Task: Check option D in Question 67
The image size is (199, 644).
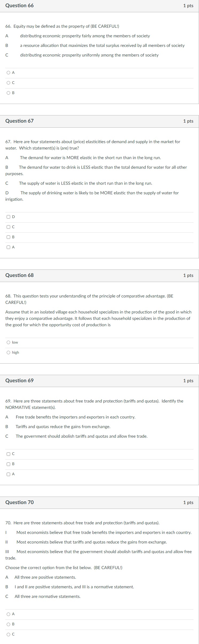Action: coord(8,217)
